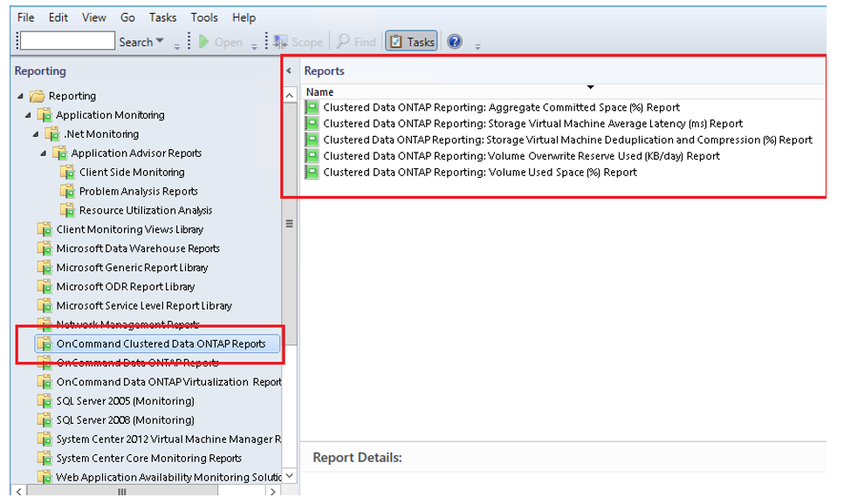Select Microsoft Data Warehouse Reports
844x504 pixels.
tap(138, 249)
